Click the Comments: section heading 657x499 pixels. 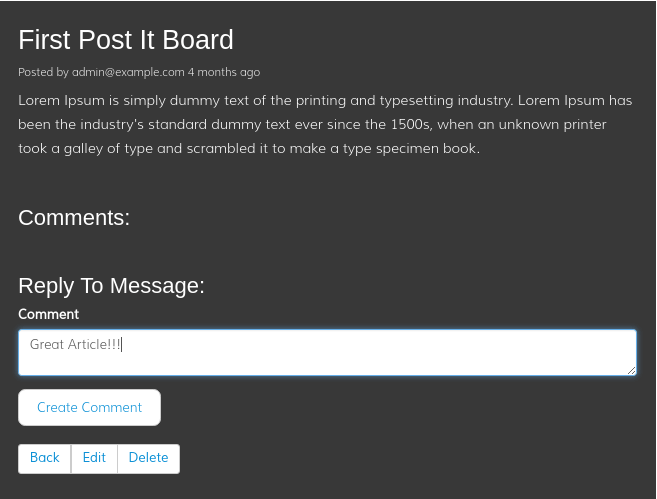[74, 218]
